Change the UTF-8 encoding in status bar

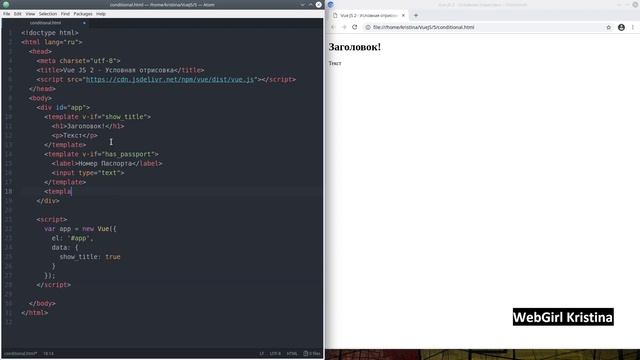pos(275,353)
